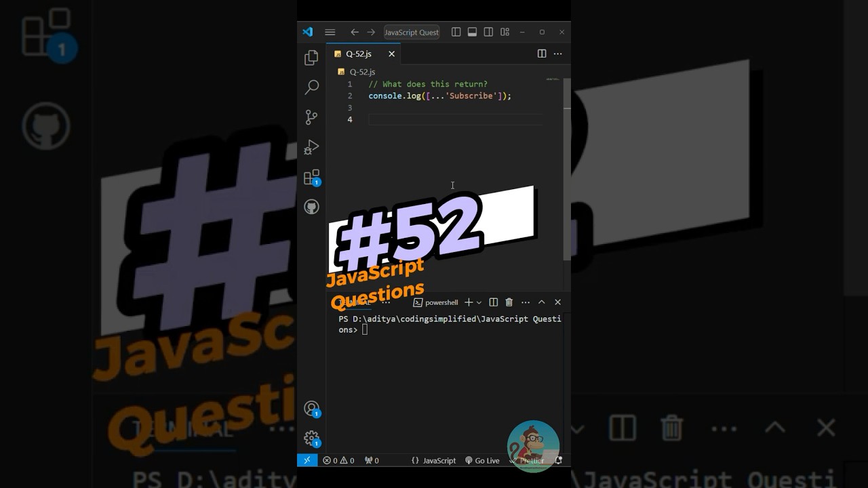The width and height of the screenshot is (868, 488).
Task: Open the notifications bell in status bar
Action: pos(559,460)
